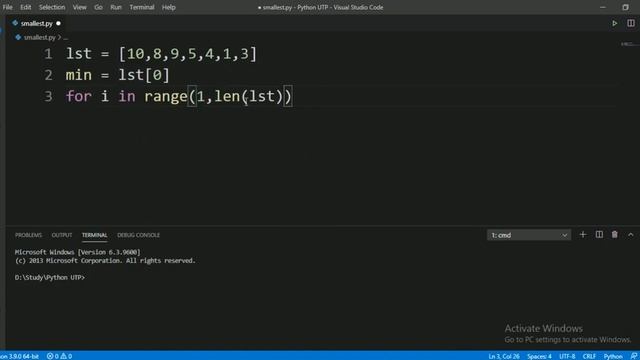Open the Go menu
This screenshot has height=360, width=640.
98,7
